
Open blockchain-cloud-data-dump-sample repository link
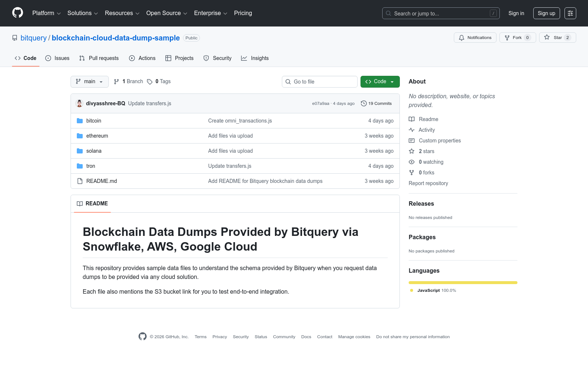116,38
